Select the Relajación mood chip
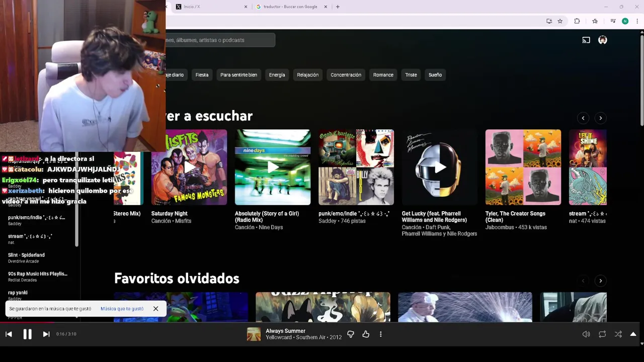 pyautogui.click(x=307, y=75)
